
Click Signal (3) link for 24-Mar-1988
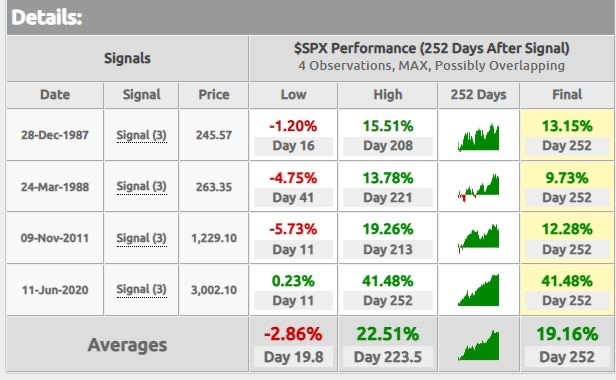[141, 186]
